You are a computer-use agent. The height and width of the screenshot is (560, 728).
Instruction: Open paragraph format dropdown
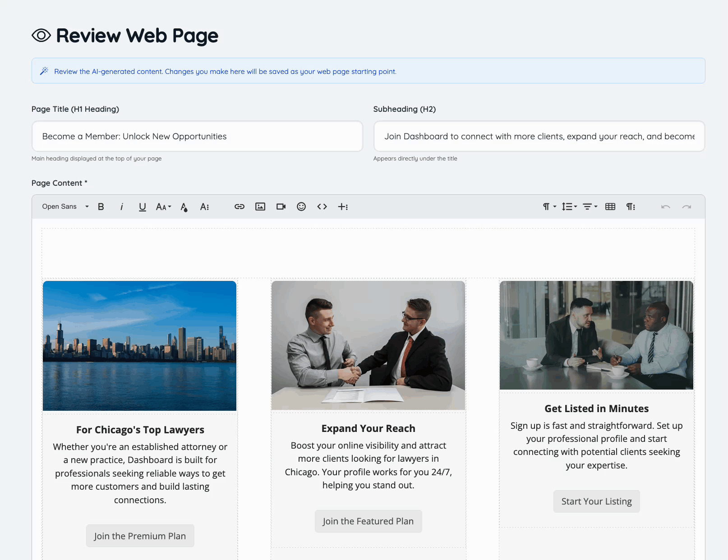549,207
